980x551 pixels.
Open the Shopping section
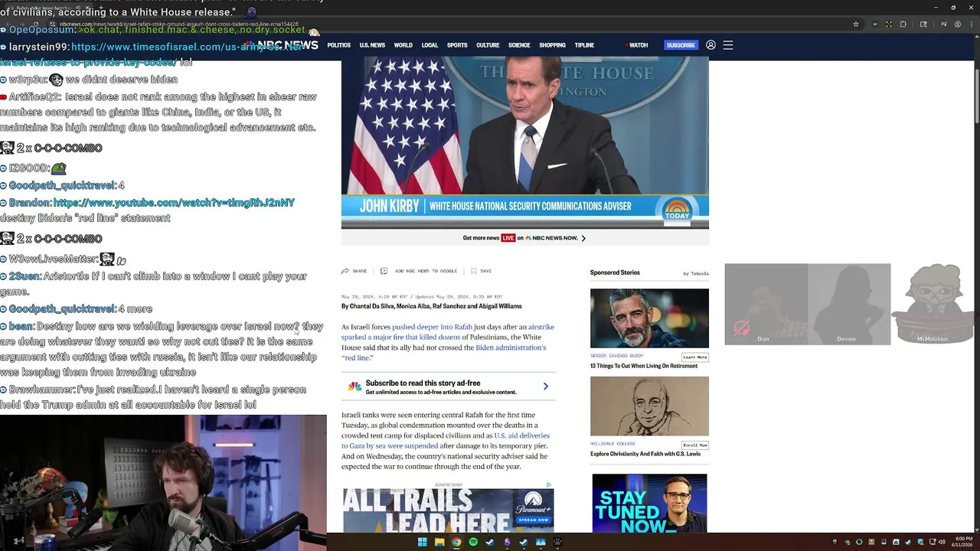[552, 45]
